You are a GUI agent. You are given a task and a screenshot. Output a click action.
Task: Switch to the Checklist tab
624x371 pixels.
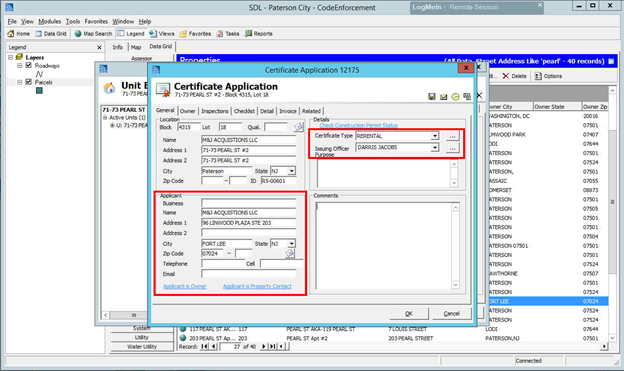[x=244, y=111]
